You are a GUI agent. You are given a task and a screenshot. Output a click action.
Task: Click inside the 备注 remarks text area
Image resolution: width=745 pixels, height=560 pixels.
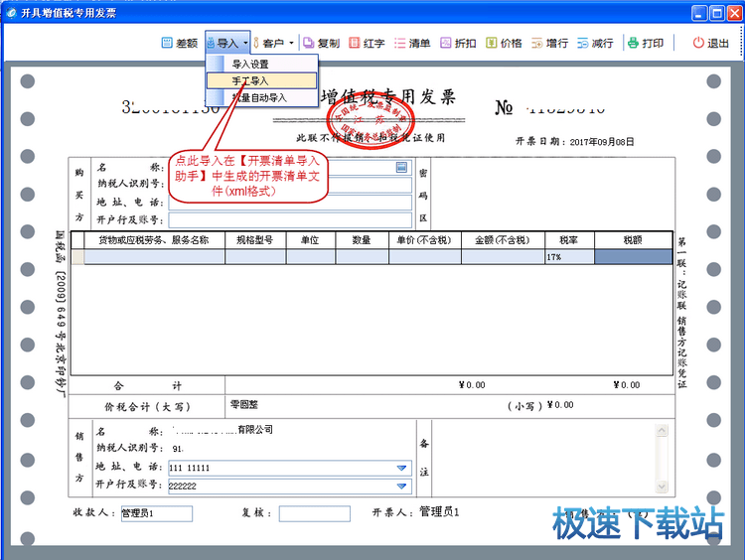(x=543, y=459)
